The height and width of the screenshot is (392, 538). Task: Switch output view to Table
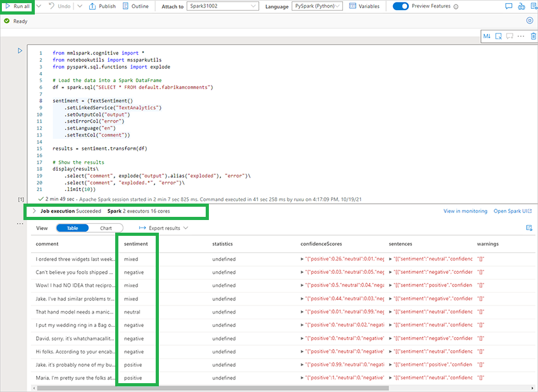(x=72, y=228)
